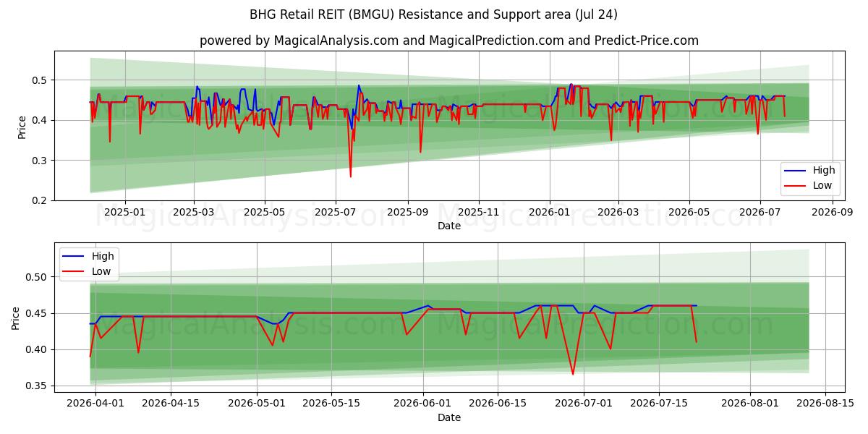Click the '2025-01' tick label

125,212
